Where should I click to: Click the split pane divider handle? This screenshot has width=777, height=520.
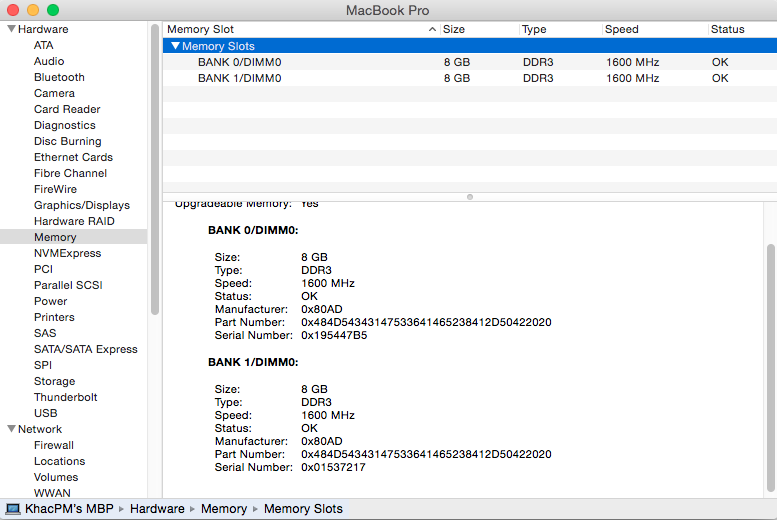[x=470, y=197]
